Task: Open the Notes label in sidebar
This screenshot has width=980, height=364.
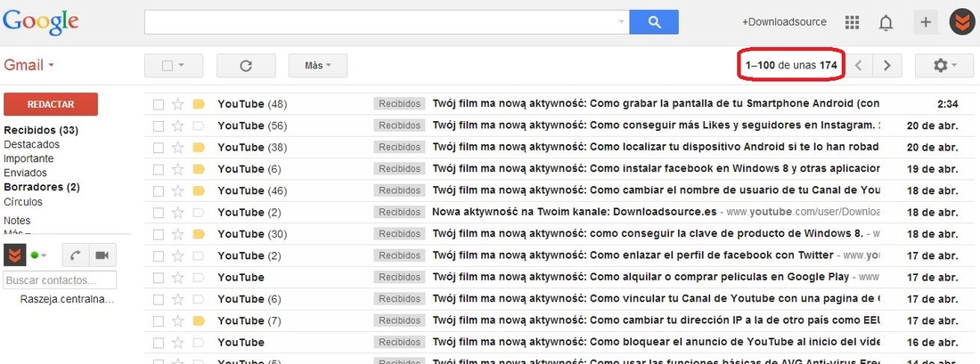Action: (x=17, y=221)
